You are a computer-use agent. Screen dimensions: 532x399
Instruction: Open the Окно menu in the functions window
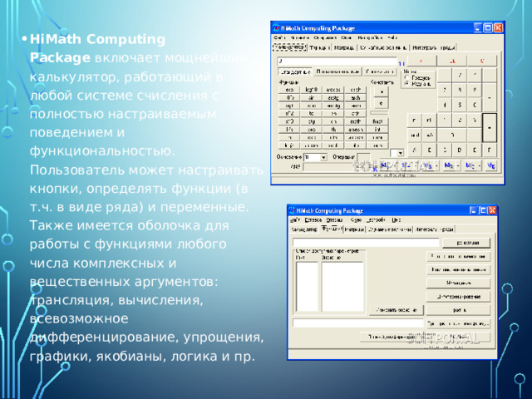(356, 220)
